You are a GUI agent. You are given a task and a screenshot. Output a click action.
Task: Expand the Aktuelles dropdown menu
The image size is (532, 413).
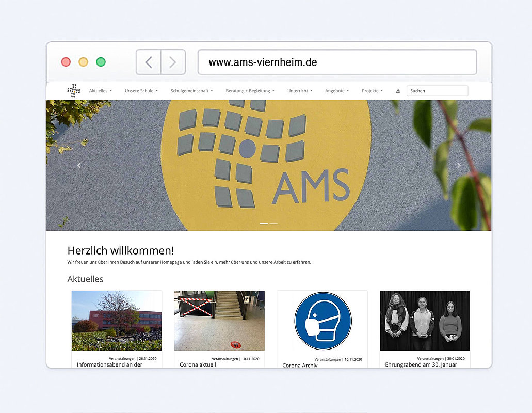100,91
